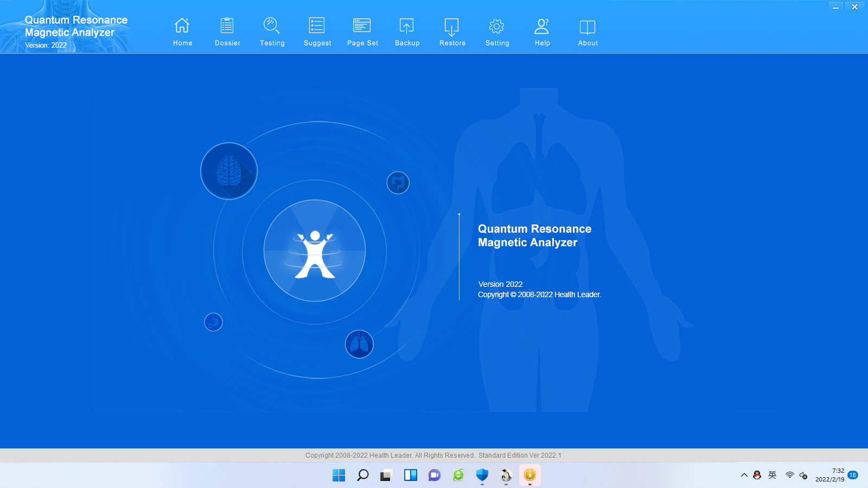Click the Testing label
This screenshot has width=868, height=488.
point(272,43)
